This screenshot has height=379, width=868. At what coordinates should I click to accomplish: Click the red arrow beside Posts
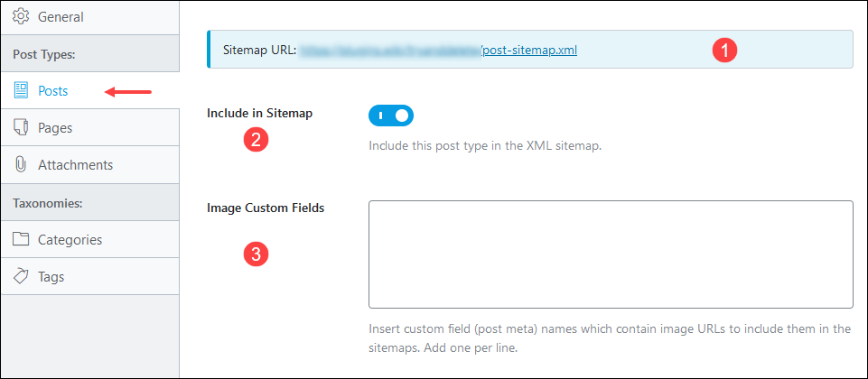pyautogui.click(x=127, y=90)
